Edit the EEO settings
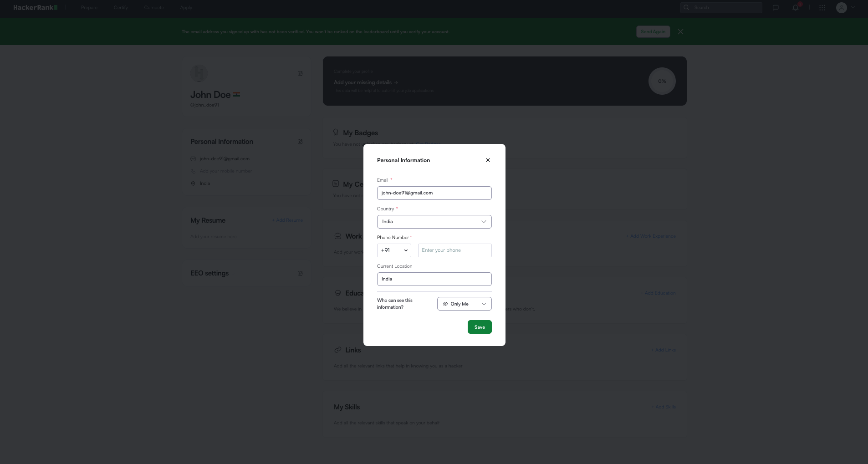 tap(300, 273)
